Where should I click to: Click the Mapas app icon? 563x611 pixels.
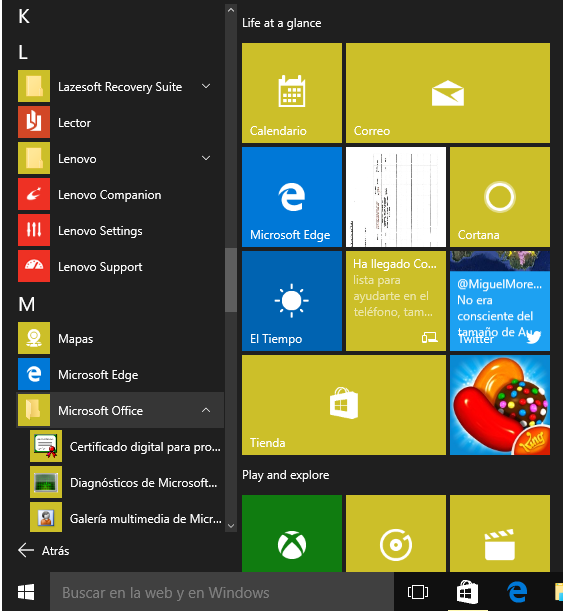[34, 338]
